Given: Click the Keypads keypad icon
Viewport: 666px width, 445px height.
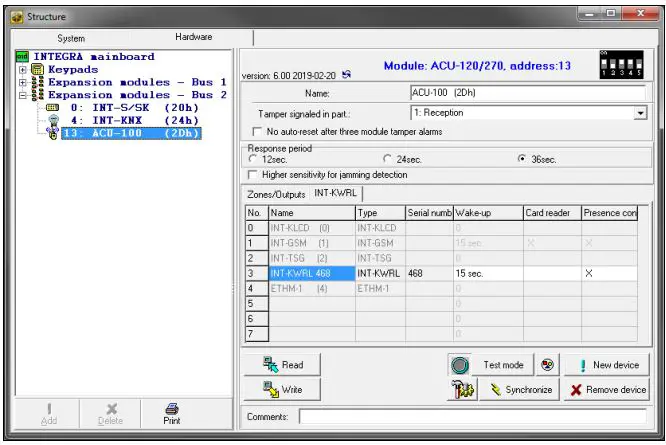Looking at the screenshot, I should [x=38, y=69].
